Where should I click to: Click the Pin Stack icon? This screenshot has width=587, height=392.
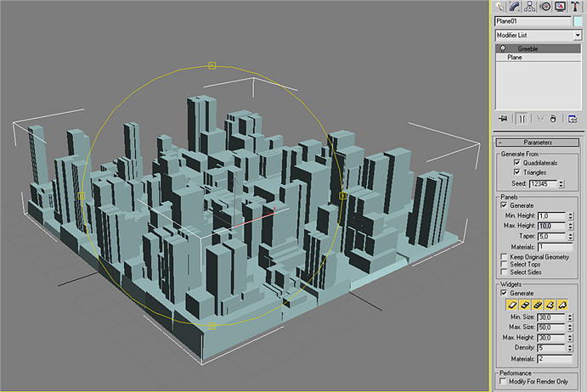click(x=503, y=119)
